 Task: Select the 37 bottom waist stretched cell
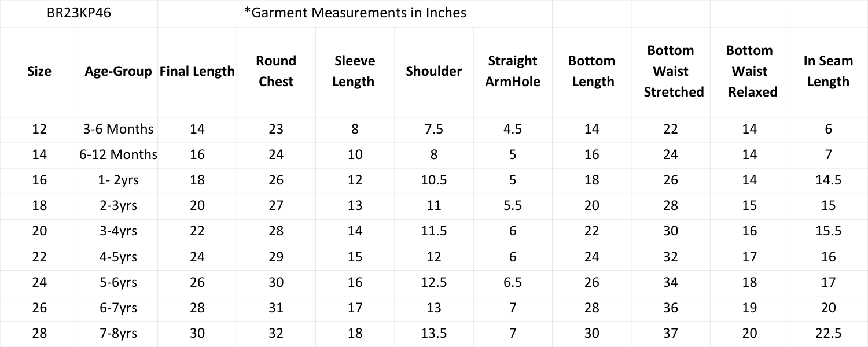(671, 334)
